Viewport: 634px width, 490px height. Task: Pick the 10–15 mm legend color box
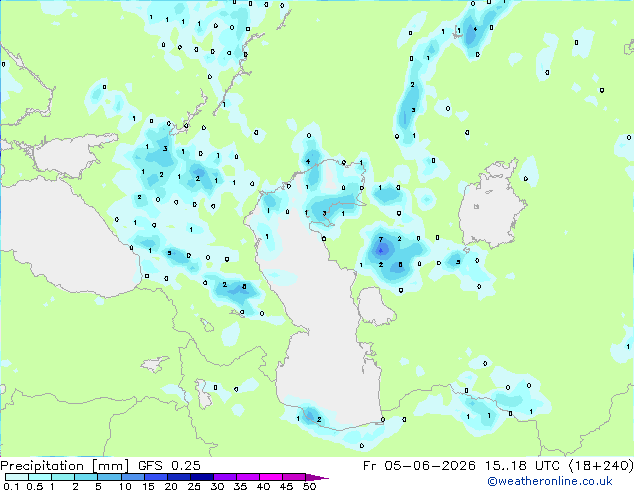tap(132, 477)
